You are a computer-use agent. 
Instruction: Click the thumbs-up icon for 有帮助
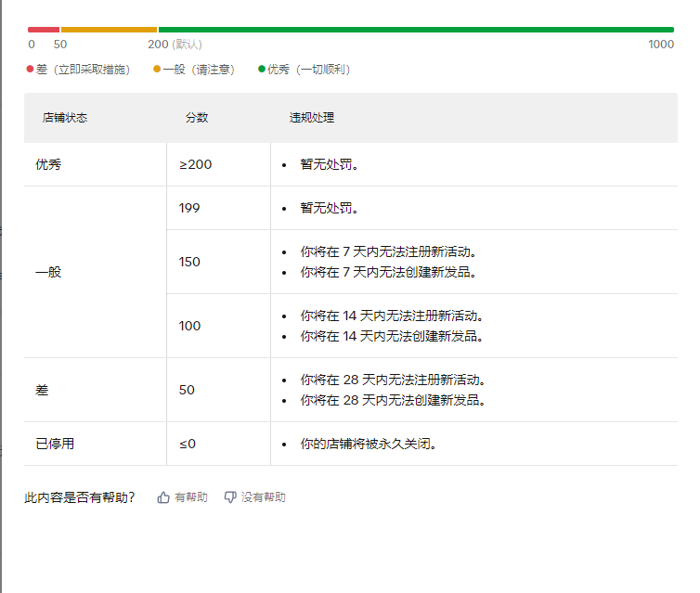[163, 497]
